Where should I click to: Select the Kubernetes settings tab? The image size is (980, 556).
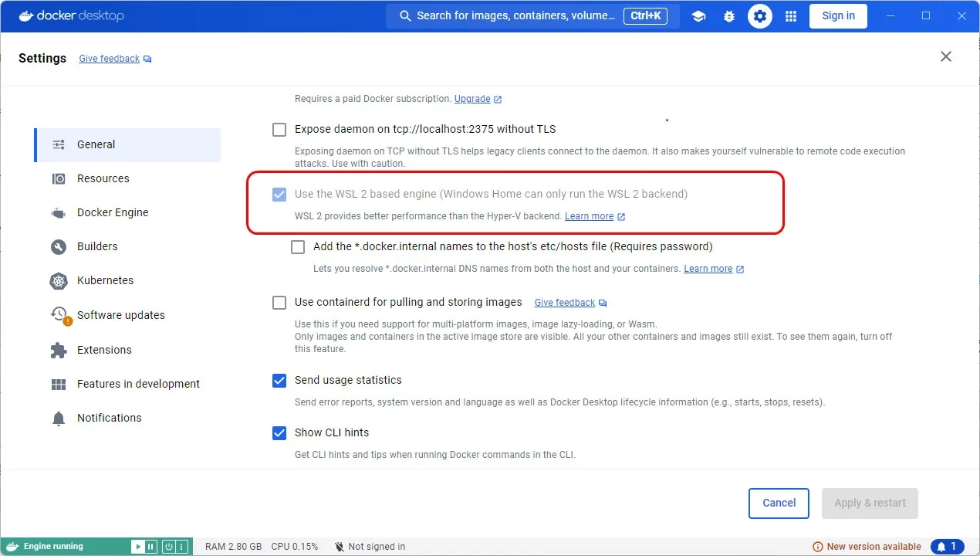(127, 280)
